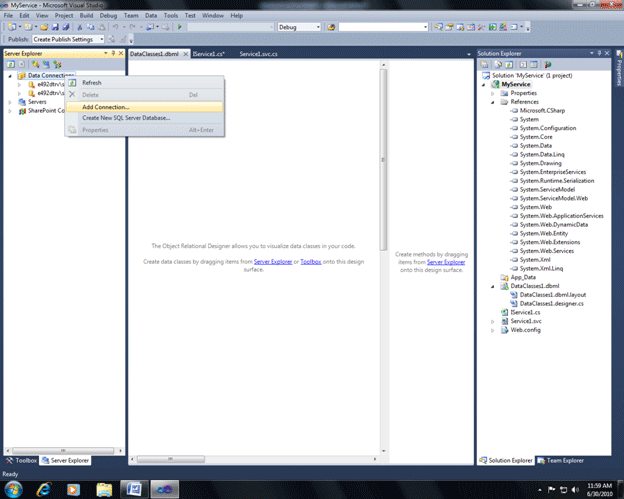The width and height of the screenshot is (624, 499).
Task: Switch to the Team Explorer tab
Action: [x=561, y=460]
